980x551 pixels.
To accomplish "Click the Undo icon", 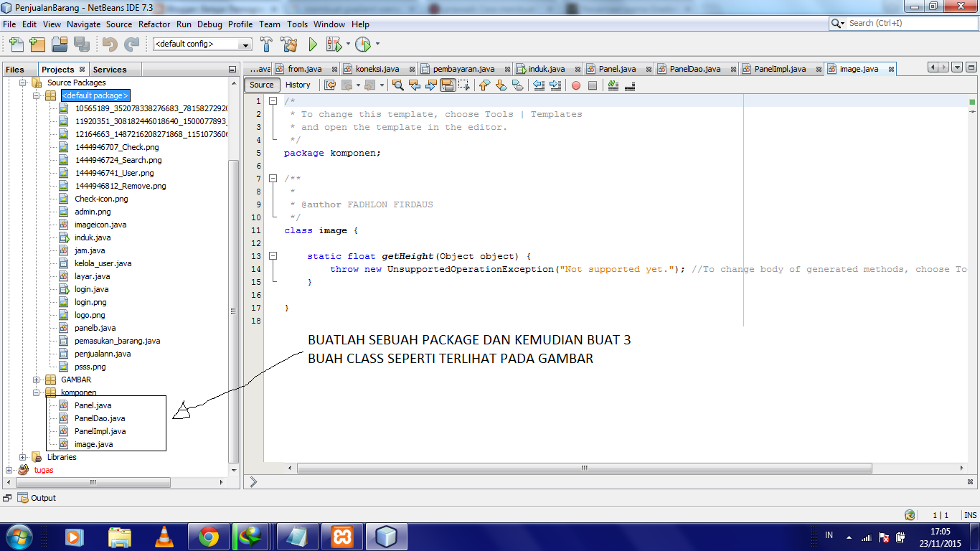I will (x=108, y=44).
